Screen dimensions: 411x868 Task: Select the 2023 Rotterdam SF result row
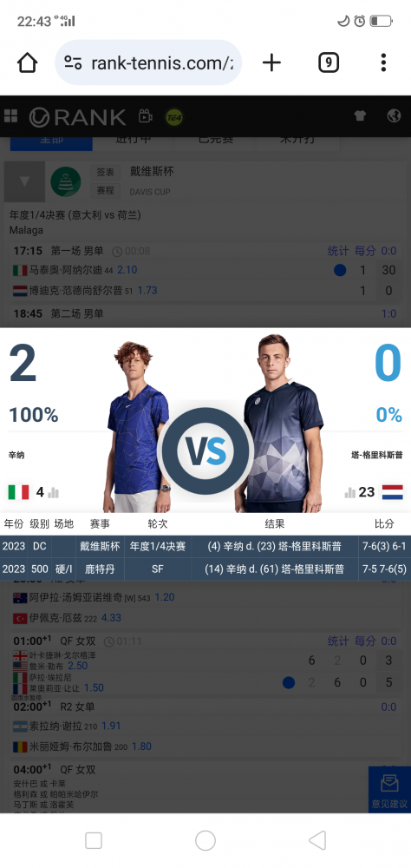205,569
